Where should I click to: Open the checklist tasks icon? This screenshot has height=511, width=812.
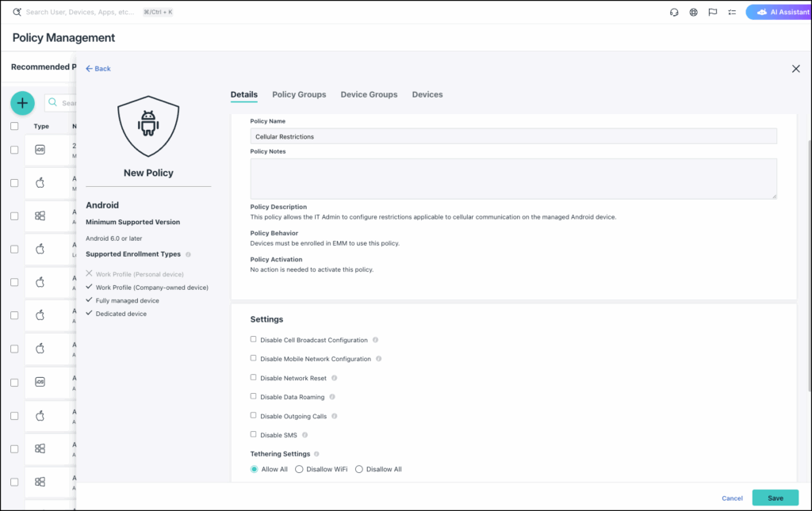tap(732, 13)
